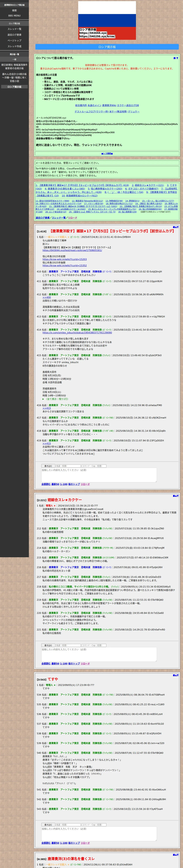Jump to thread 5: 恒心教財務省inカクケー(293)
The image size is (183, 868).
point(105,189)
